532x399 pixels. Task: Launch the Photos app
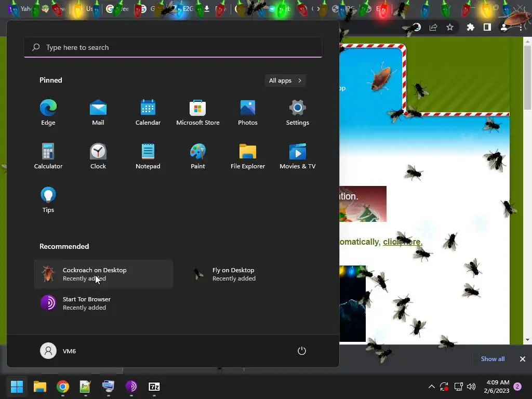coord(248,113)
